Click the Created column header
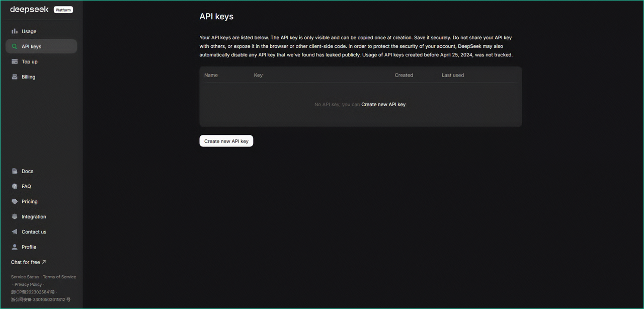Image resolution: width=644 pixels, height=309 pixels. 404,75
